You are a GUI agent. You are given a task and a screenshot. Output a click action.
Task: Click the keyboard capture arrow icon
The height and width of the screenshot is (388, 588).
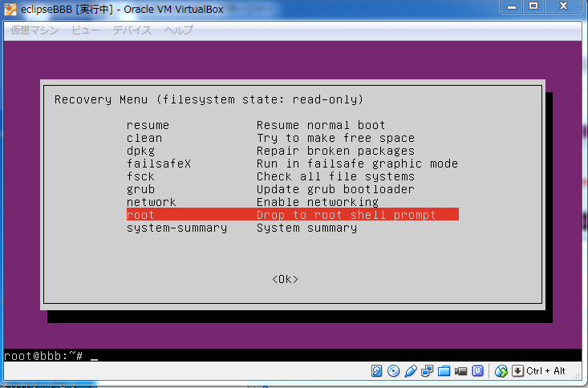click(518, 371)
